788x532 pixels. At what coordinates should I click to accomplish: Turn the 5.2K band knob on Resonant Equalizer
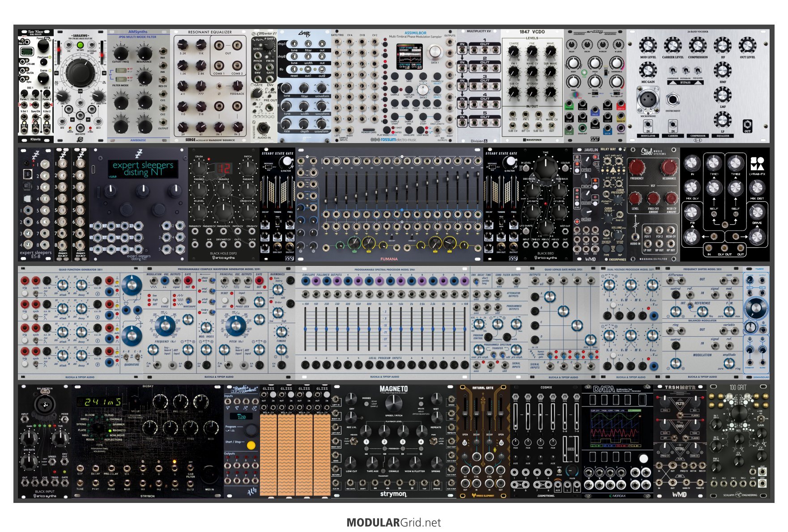[x=183, y=45]
